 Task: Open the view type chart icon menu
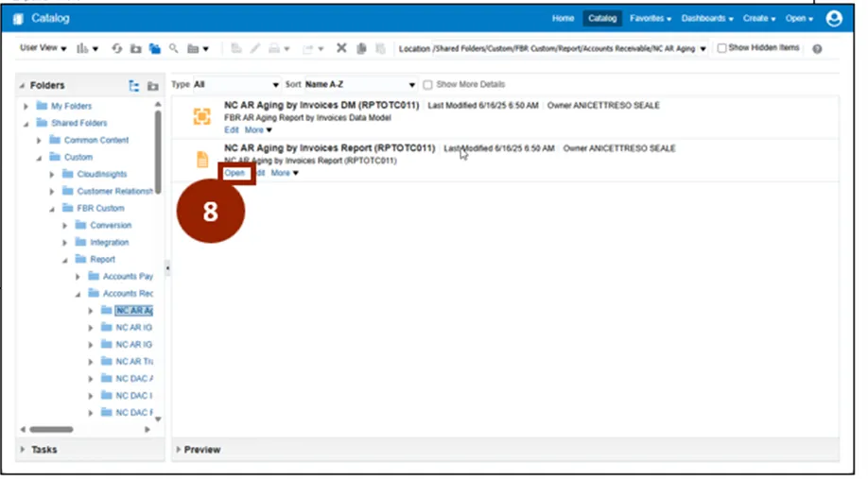[87, 49]
